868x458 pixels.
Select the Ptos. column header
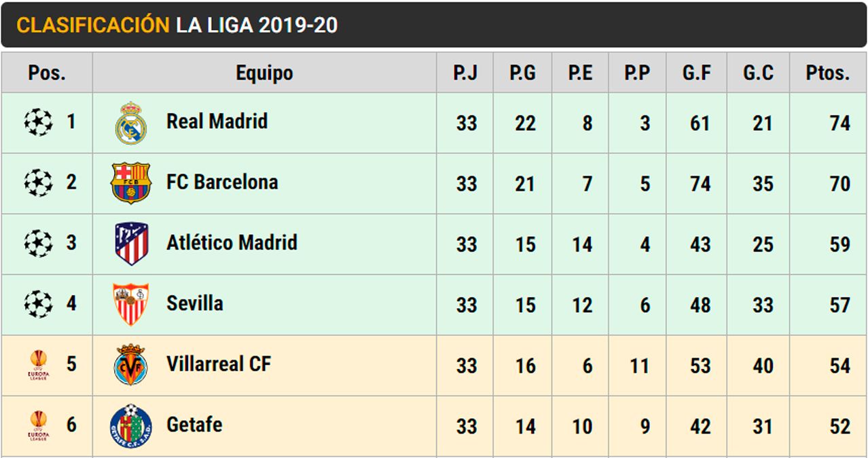click(x=827, y=73)
